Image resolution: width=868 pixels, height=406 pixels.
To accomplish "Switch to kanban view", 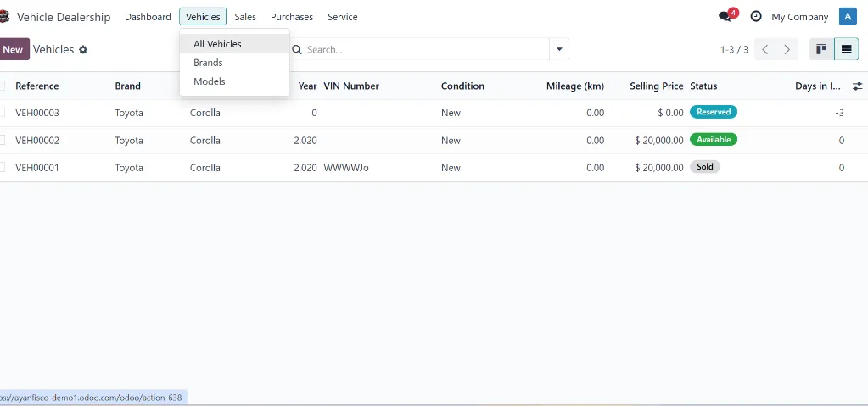I will click(x=821, y=49).
